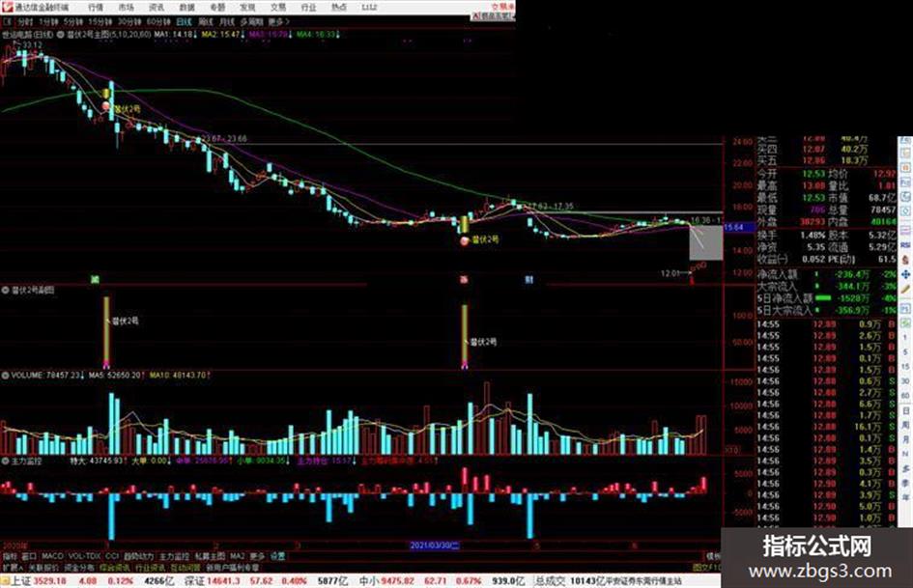Click the 2021/03/30 date marker on timeline
913x588 pixels.
tap(435, 546)
